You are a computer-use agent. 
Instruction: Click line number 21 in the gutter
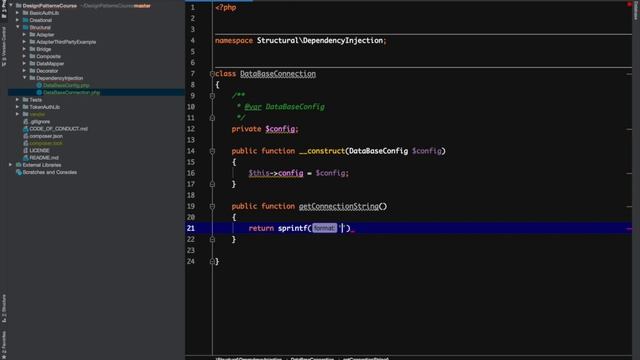[191, 228]
